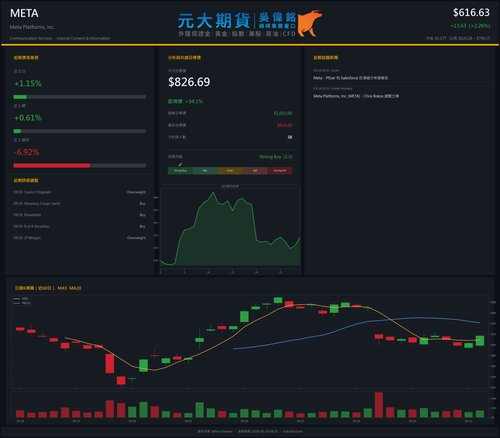Click the -6.92% monthly performance value
The image size is (500, 438).
(27, 152)
